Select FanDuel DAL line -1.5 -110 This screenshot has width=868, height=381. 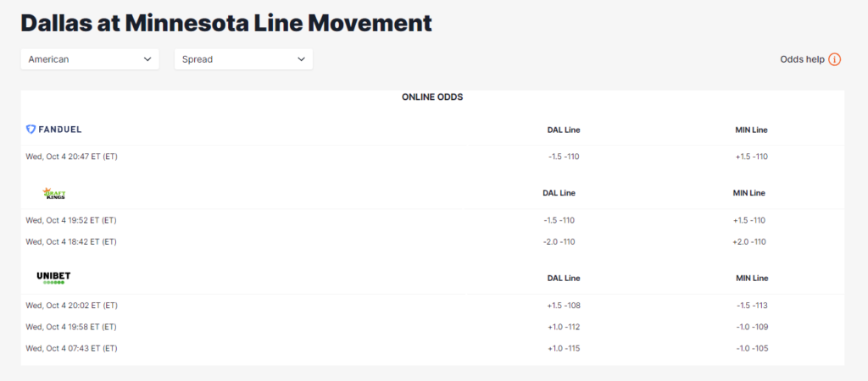click(564, 157)
